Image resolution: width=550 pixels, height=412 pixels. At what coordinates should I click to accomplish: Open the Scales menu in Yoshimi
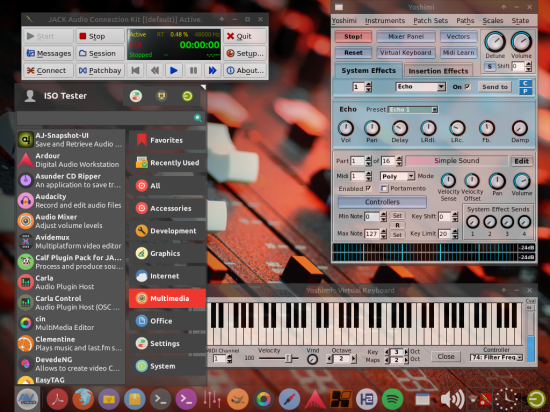[492, 21]
